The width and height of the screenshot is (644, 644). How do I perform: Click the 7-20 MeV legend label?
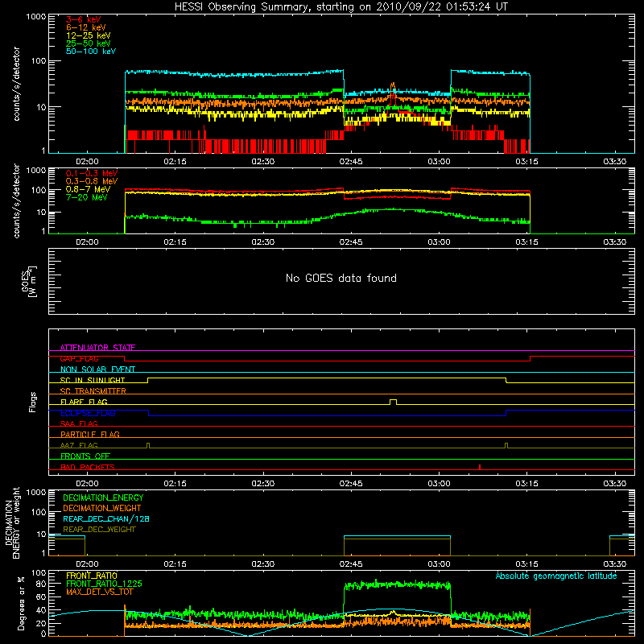(86, 197)
